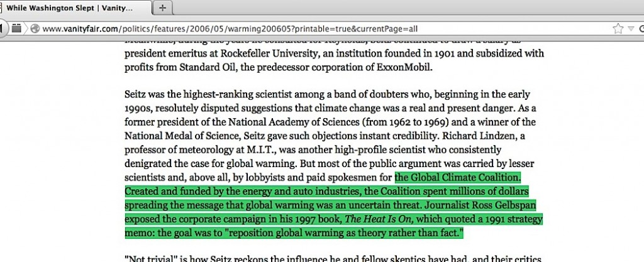Click the globe site identity icon
644x262 pixels.
pos(35,29)
